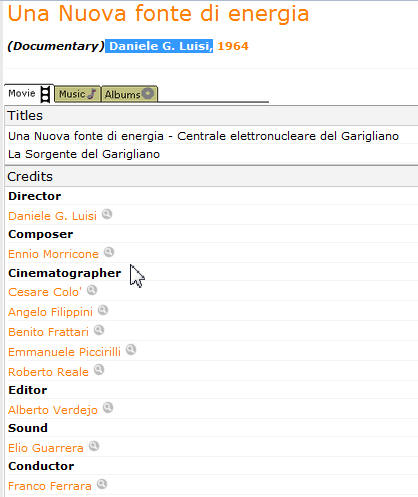
Task: Switch to the Music tab
Action: [77, 94]
